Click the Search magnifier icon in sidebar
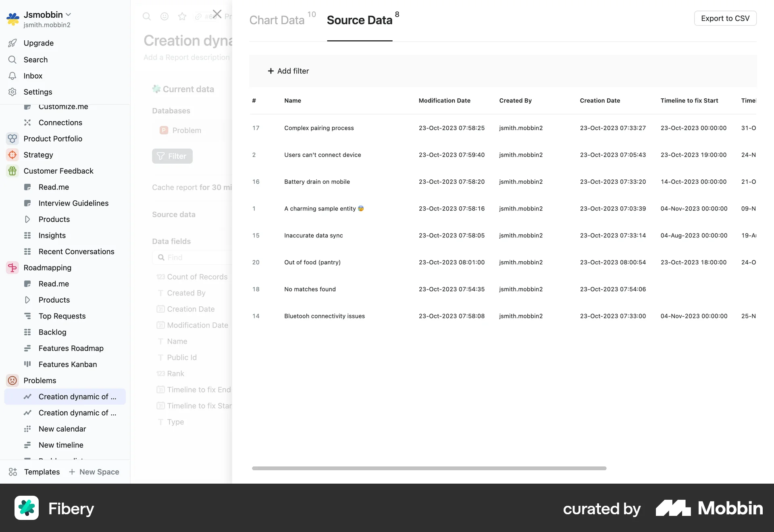Image resolution: width=774 pixels, height=532 pixels. [12, 60]
